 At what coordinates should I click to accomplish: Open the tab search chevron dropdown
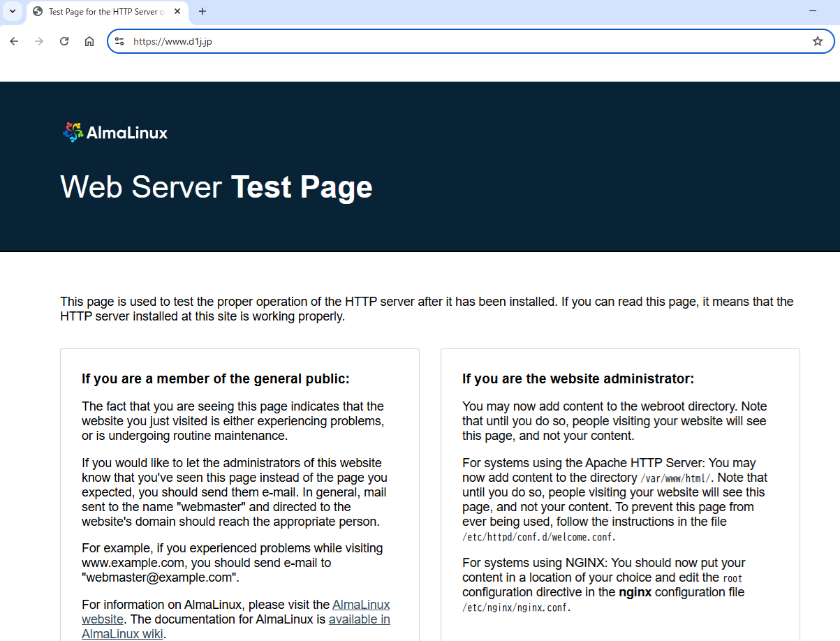(12, 11)
